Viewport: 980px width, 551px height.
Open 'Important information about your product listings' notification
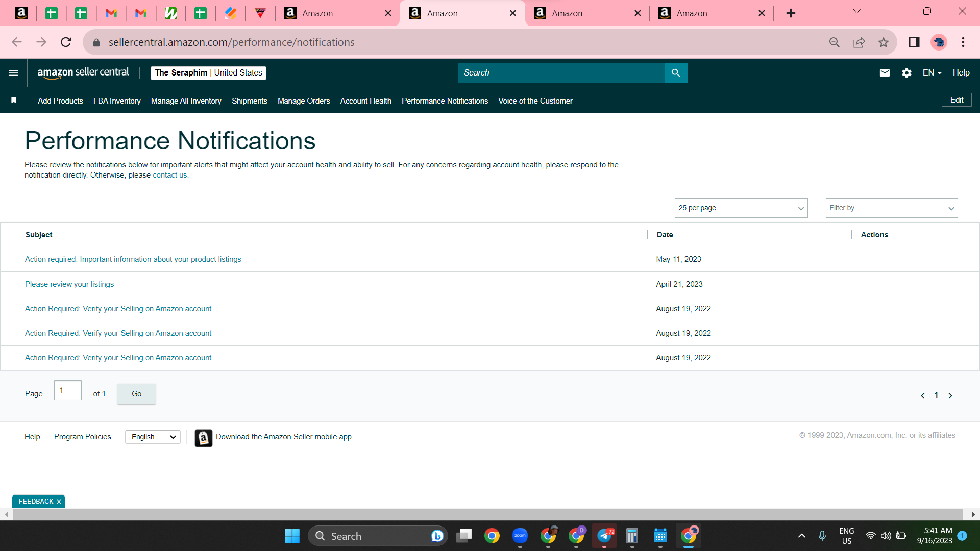tap(133, 259)
